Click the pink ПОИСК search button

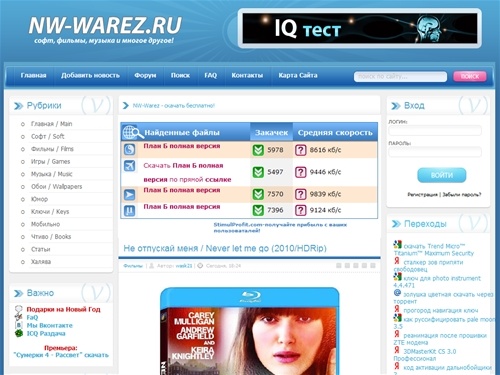470,76
